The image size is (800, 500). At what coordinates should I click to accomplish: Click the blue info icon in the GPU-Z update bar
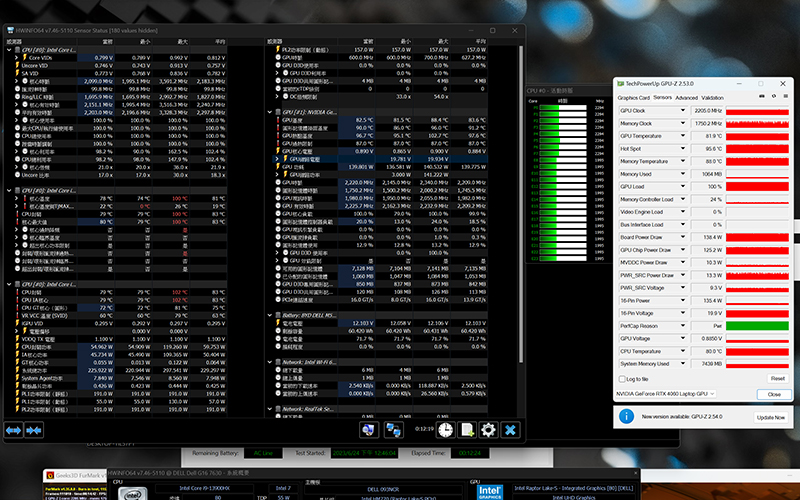tap(626, 416)
